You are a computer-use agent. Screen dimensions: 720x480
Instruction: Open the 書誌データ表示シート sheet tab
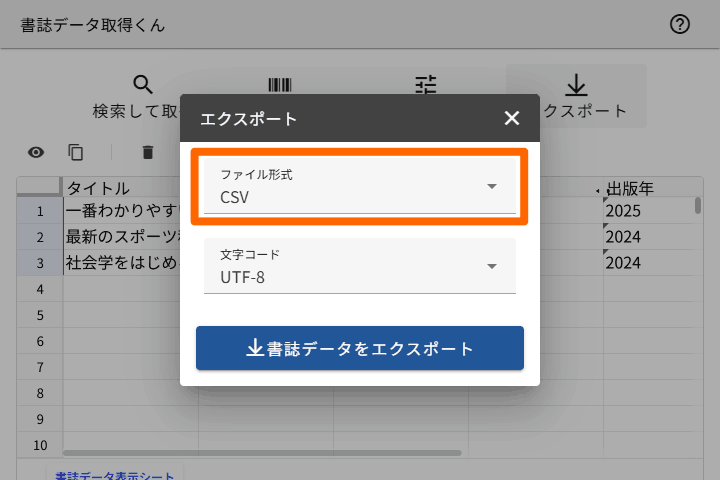point(114,476)
